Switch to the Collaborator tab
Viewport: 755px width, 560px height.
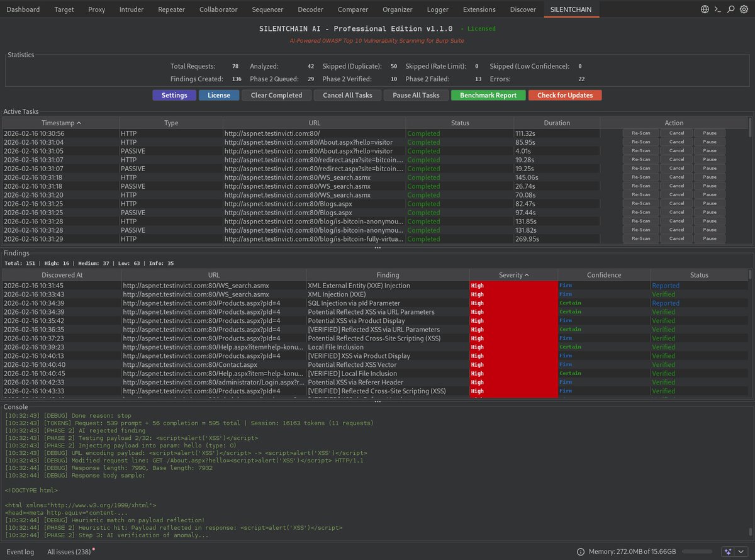pyautogui.click(x=218, y=9)
